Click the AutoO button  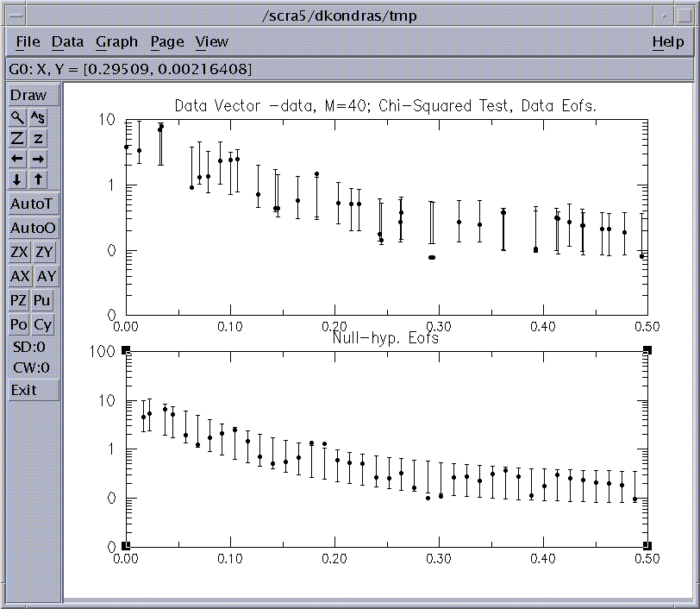tap(33, 229)
